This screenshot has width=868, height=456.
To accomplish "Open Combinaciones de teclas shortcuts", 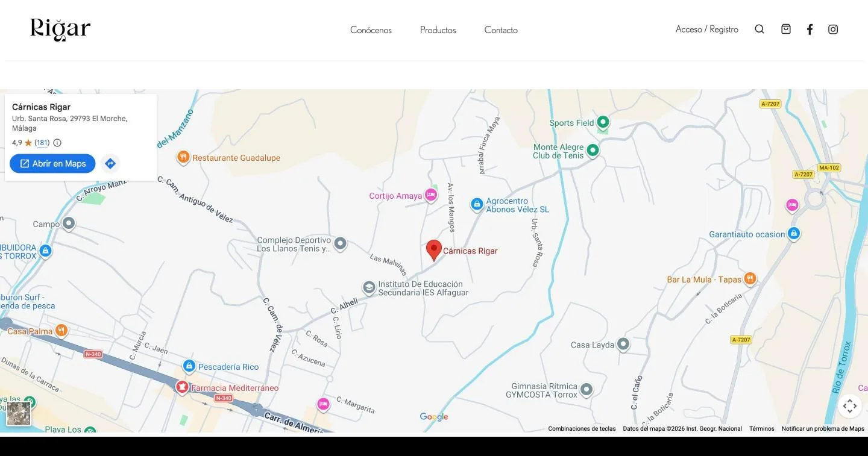I will click(x=582, y=429).
